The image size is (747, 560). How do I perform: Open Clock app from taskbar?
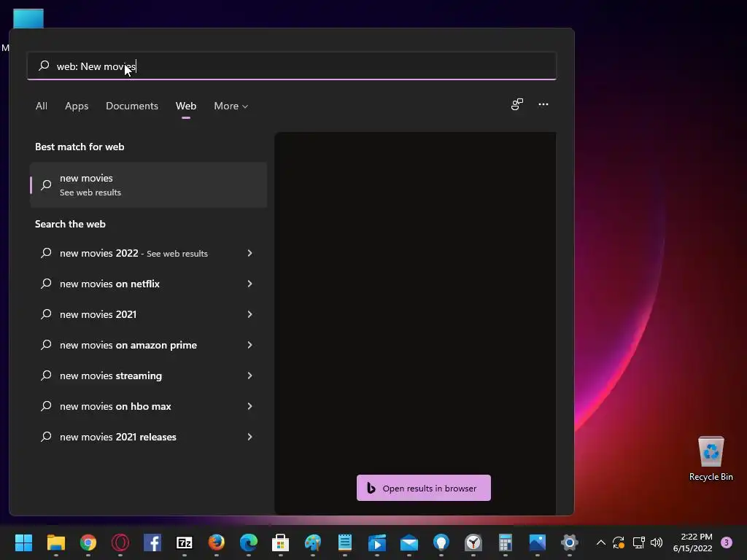click(473, 542)
